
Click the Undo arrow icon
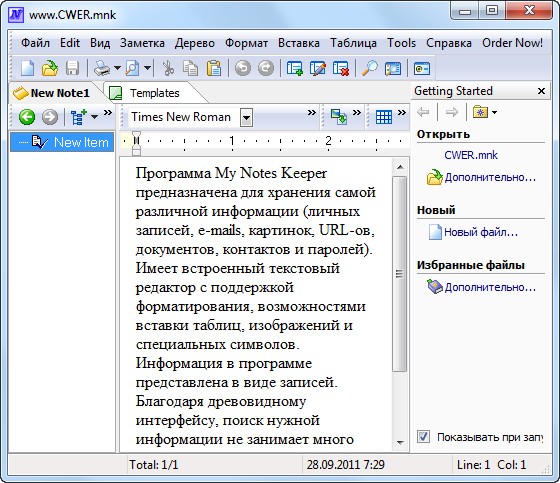pyautogui.click(x=243, y=68)
